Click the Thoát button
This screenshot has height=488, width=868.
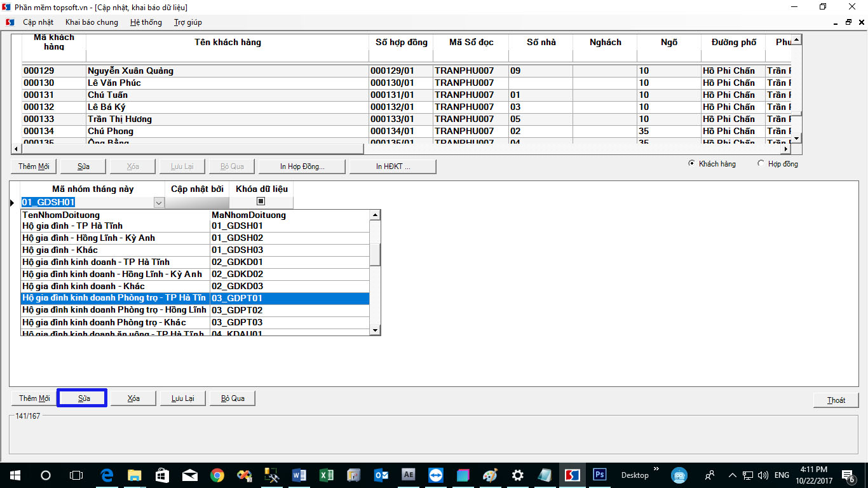836,400
